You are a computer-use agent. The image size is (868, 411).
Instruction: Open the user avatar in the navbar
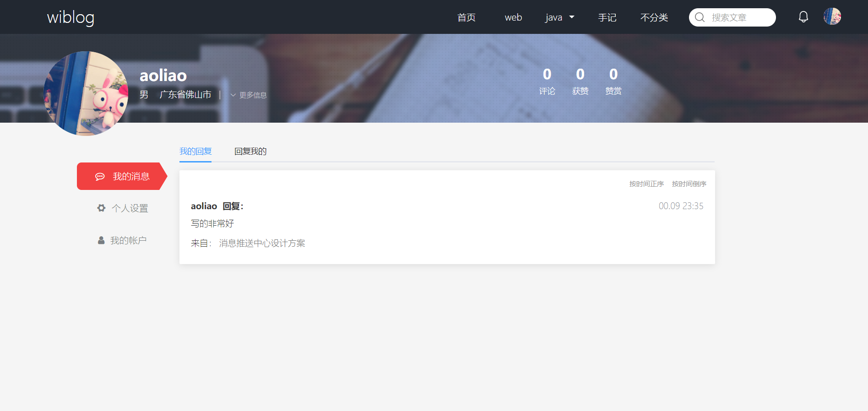click(x=832, y=16)
